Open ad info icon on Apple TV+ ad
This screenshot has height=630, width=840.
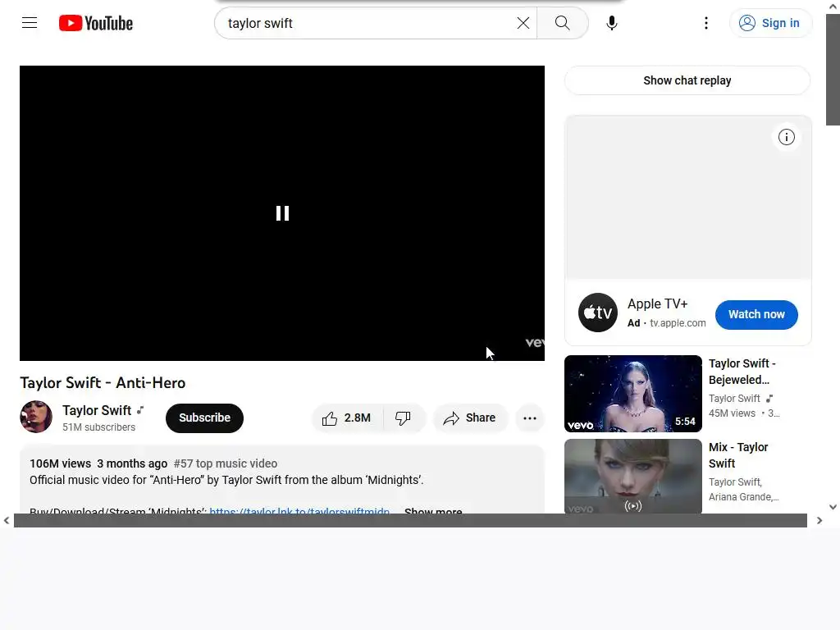pyautogui.click(x=787, y=137)
